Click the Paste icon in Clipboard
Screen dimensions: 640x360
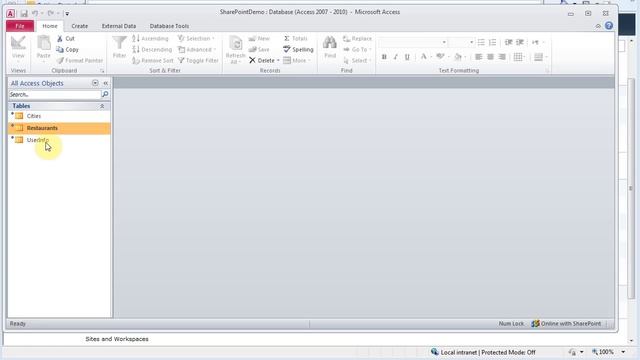pyautogui.click(x=43, y=49)
